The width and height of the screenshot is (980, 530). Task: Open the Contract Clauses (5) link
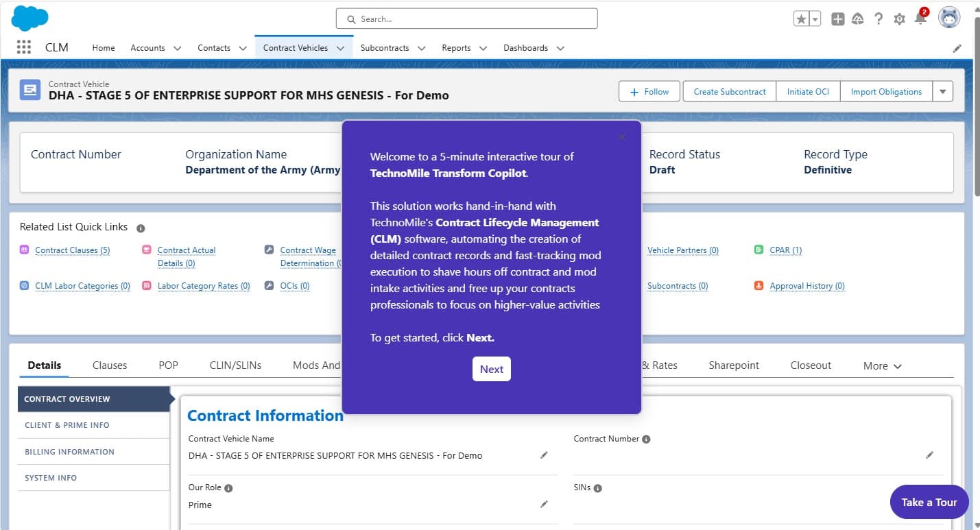coord(72,250)
